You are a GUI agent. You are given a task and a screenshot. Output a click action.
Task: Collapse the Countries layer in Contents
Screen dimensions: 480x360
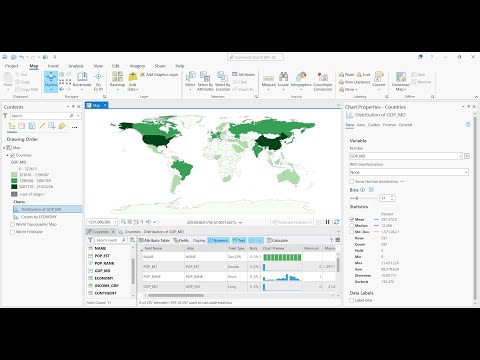[7, 155]
